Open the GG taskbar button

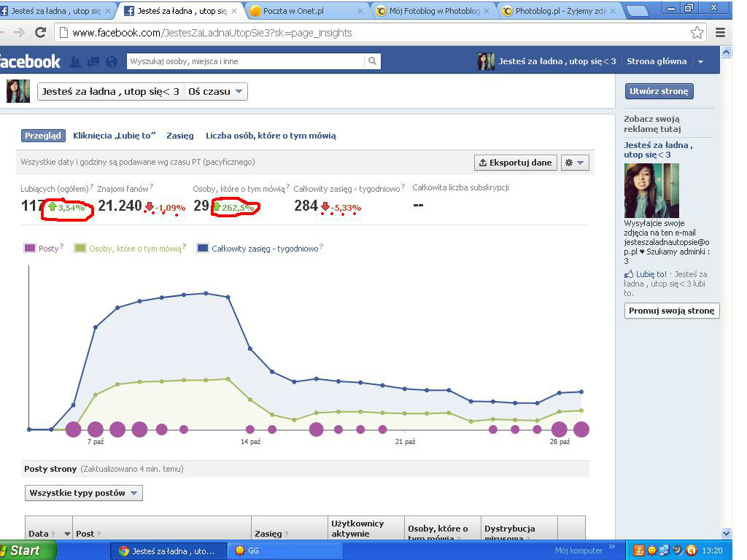[x=285, y=551]
